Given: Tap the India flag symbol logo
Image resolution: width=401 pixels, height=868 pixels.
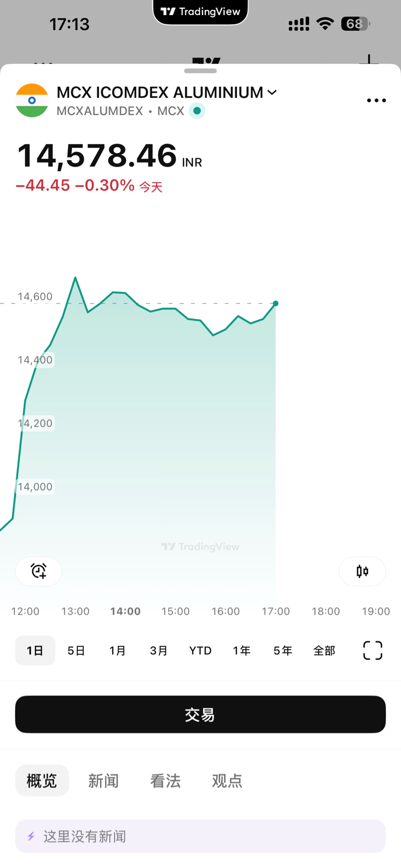Looking at the screenshot, I should pyautogui.click(x=32, y=100).
